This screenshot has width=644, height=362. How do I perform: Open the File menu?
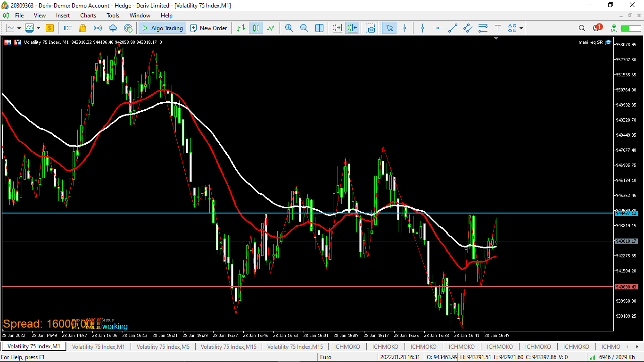coord(19,16)
